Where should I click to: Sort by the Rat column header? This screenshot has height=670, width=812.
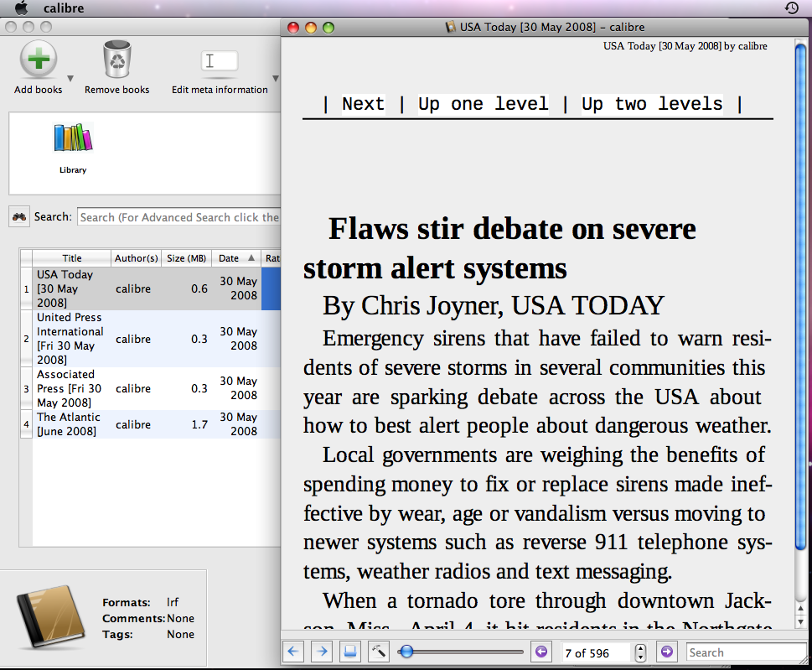[x=272, y=258]
